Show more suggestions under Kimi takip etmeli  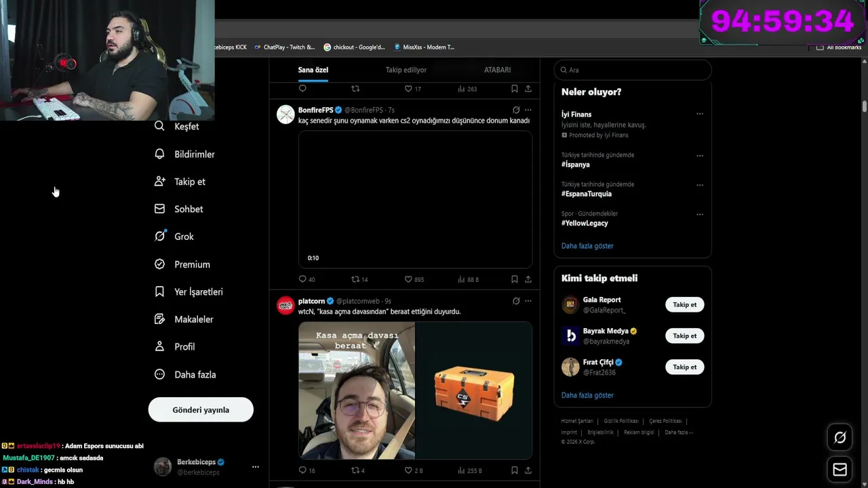pyautogui.click(x=587, y=395)
